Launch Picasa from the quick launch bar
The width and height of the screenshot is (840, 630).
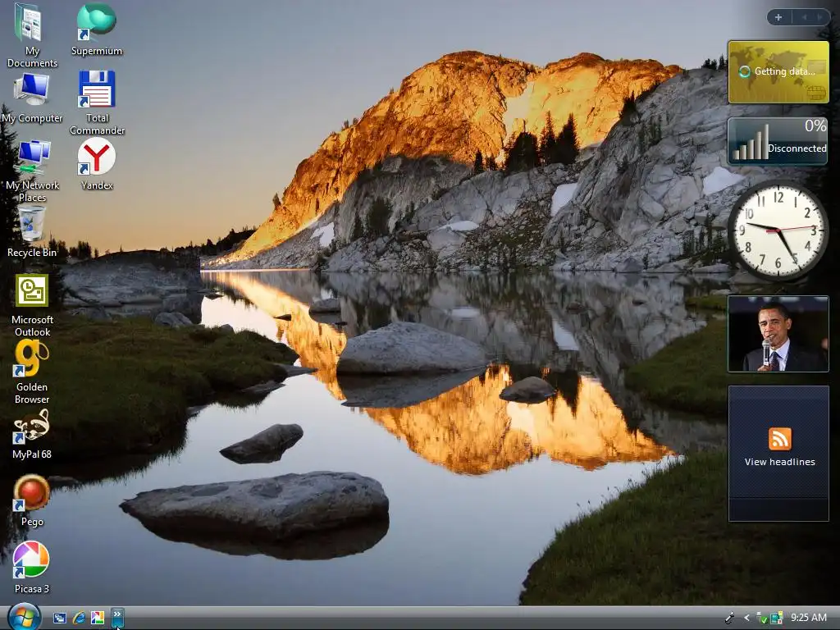[x=98, y=619]
